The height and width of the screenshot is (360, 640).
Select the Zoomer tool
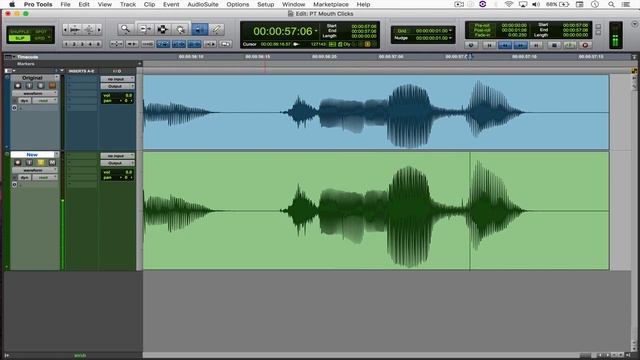125,29
